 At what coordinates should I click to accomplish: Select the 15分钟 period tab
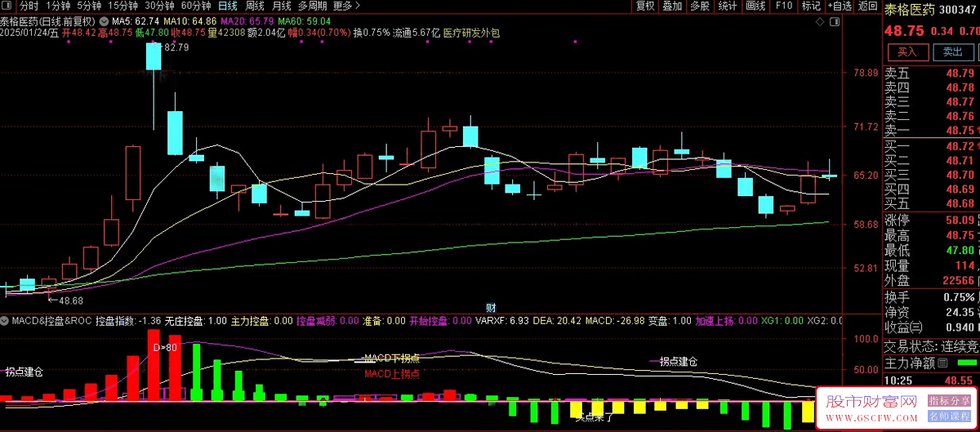click(124, 6)
